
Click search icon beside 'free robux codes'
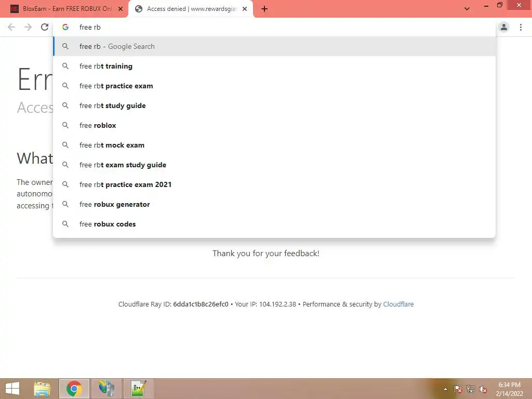point(65,224)
